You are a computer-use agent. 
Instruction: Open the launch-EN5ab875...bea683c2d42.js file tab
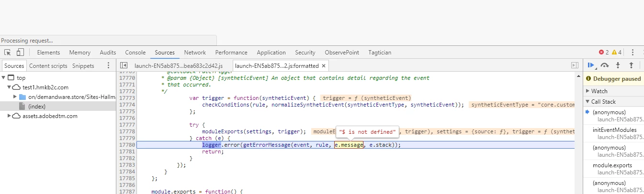click(x=179, y=66)
